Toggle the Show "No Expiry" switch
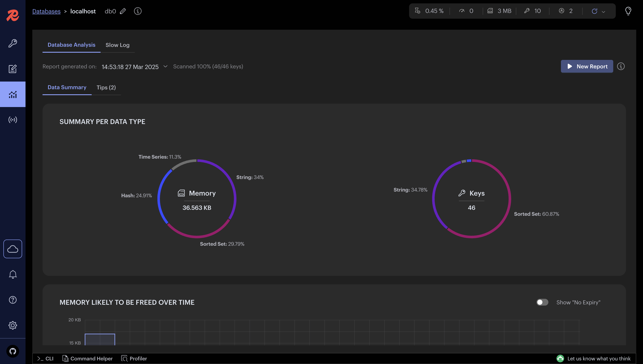 coord(542,302)
